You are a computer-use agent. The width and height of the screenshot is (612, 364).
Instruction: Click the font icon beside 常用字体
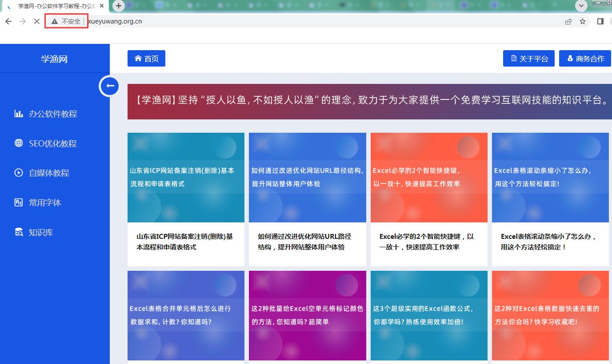(x=19, y=202)
